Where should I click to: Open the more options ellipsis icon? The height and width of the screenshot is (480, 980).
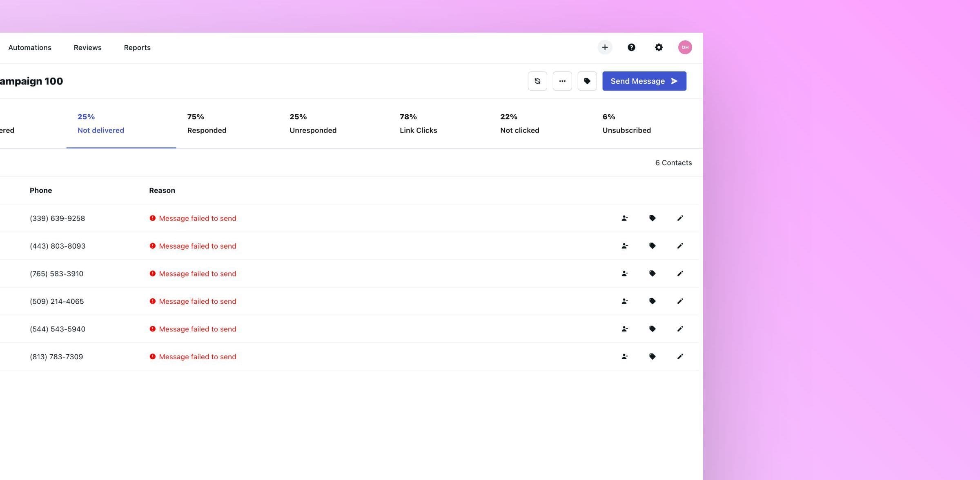click(562, 81)
